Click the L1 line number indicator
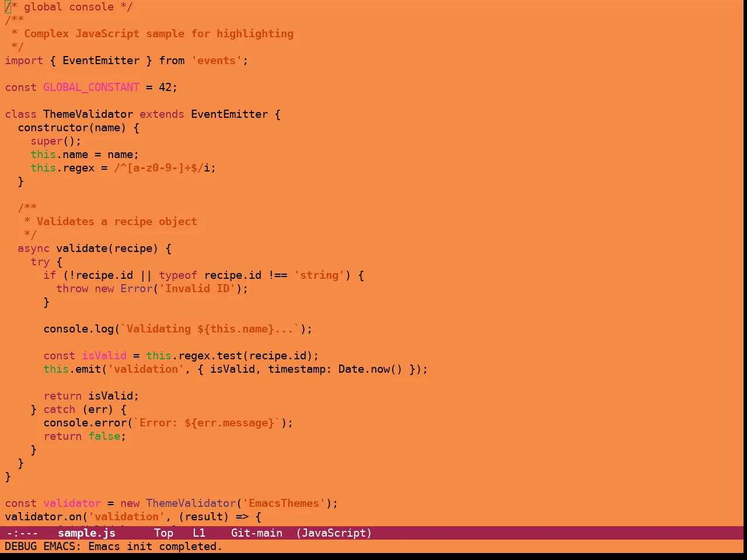Screen dimensions: 747x560 click(x=199, y=533)
